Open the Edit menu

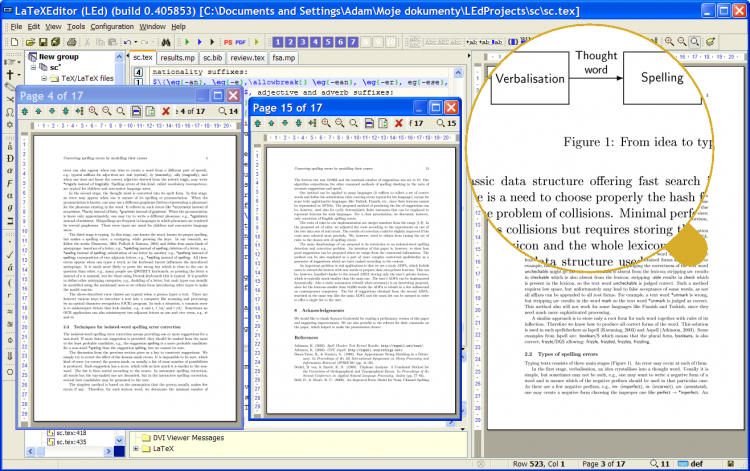click(33, 27)
